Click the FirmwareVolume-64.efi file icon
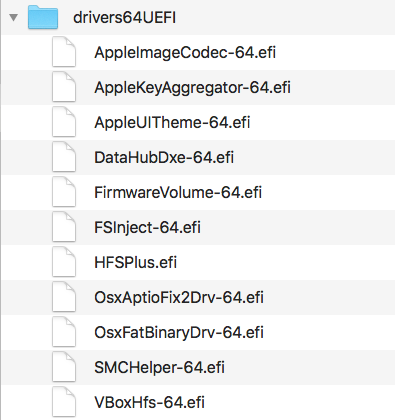The width and height of the screenshot is (395, 420). click(x=64, y=192)
